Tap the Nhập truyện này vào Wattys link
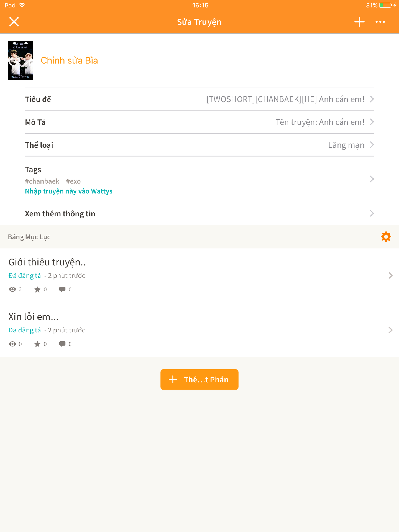The image size is (399, 532). click(x=69, y=191)
